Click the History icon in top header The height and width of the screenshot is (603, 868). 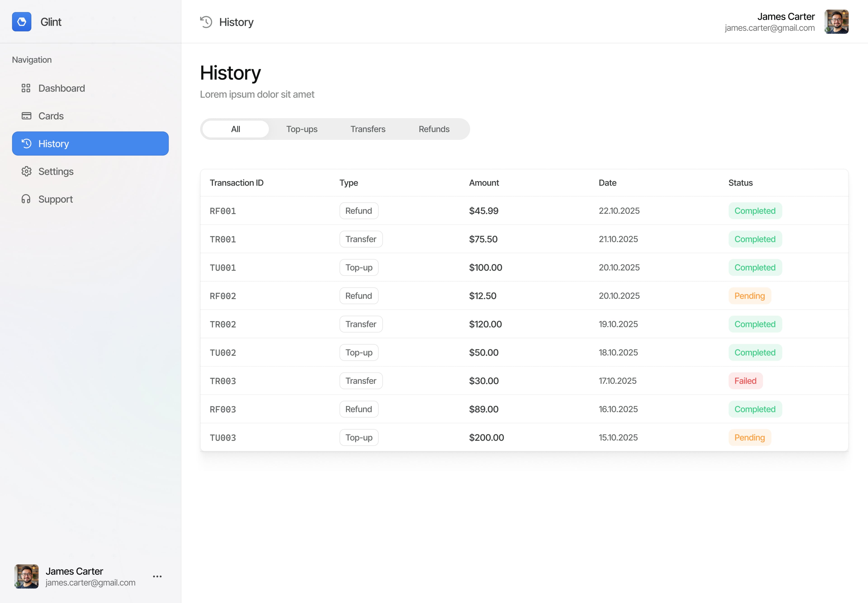coord(206,22)
